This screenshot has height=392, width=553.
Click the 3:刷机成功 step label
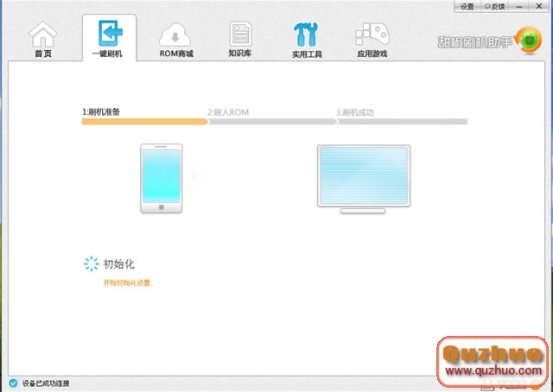(x=355, y=113)
